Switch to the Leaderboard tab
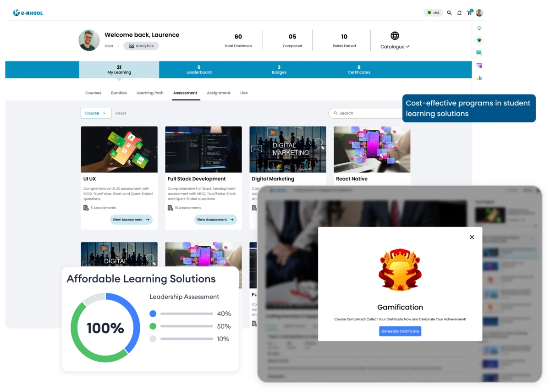The image size is (550, 392). click(199, 69)
